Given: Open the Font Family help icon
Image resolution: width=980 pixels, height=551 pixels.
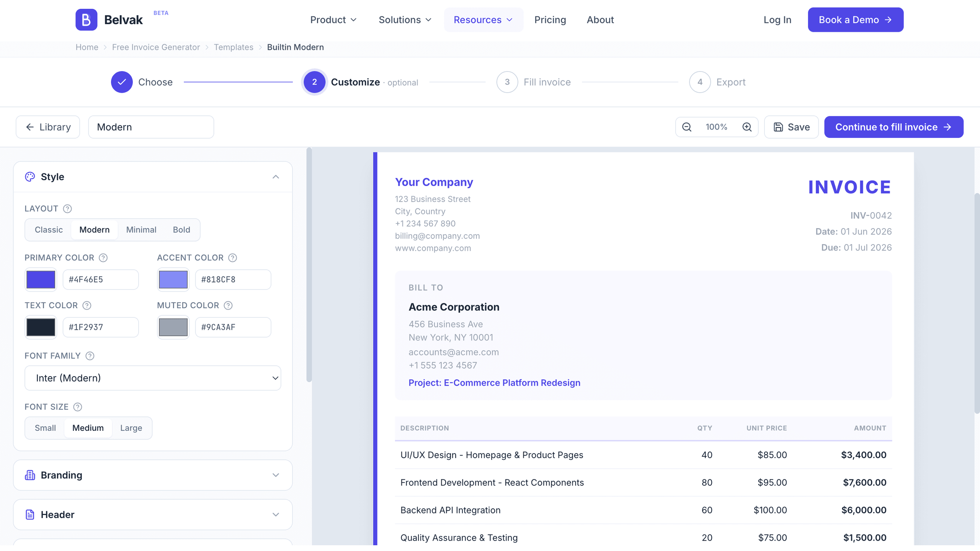Looking at the screenshot, I should coord(90,356).
